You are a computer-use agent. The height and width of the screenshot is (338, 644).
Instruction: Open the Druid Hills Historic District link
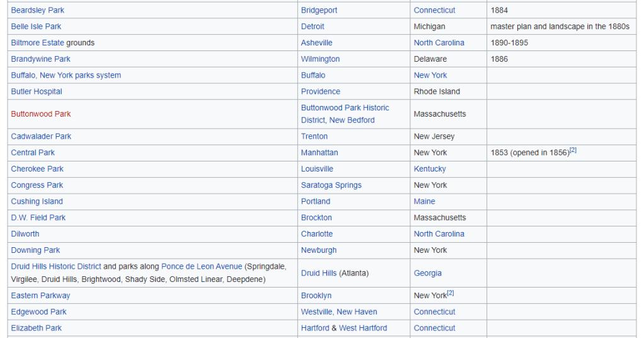56,267
